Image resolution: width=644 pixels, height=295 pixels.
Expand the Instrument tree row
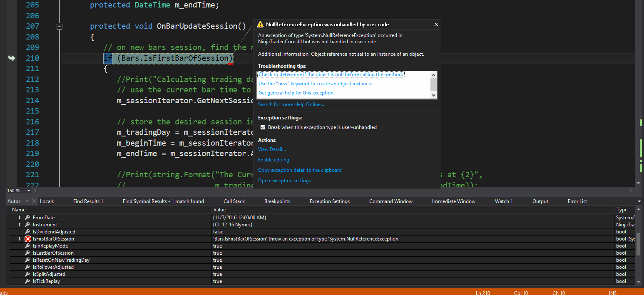[x=20, y=225]
